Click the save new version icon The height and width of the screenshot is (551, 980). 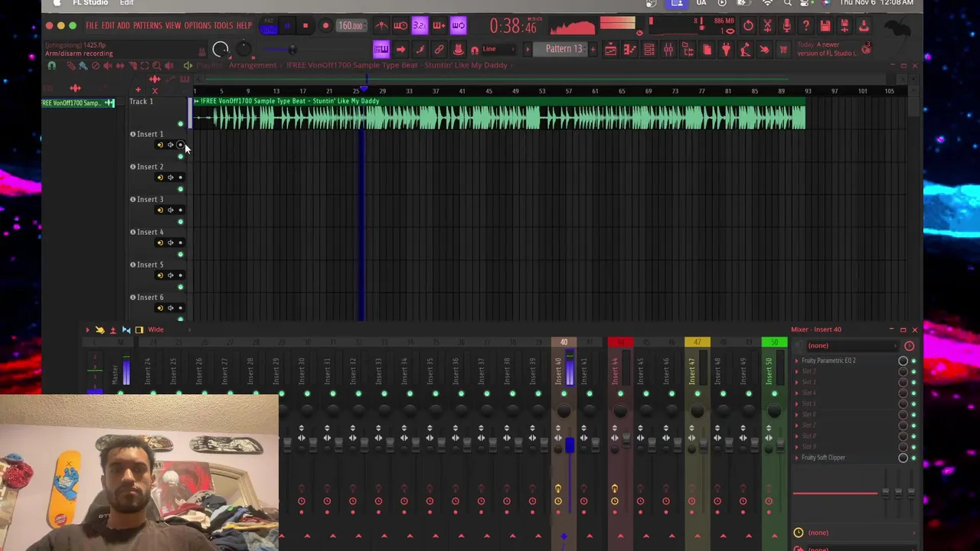point(844,26)
